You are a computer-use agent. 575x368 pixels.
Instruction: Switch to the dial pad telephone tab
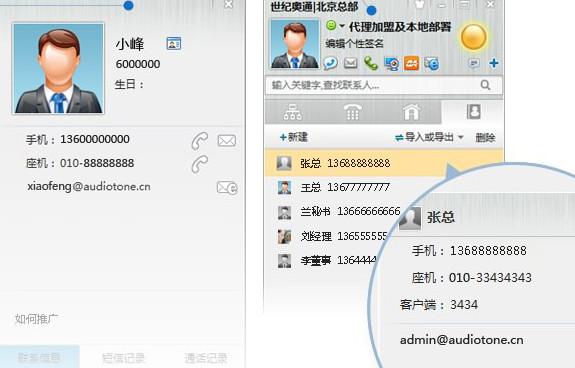click(x=352, y=112)
